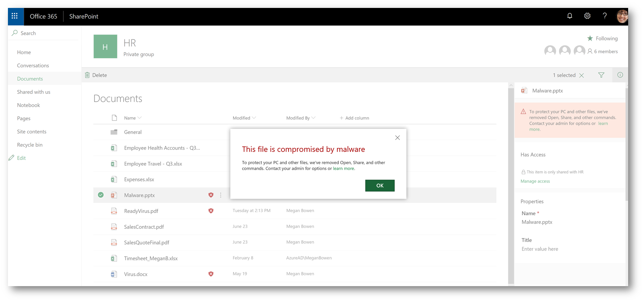Image resolution: width=644 pixels, height=302 pixels.
Task: Toggle the information details pane icon
Action: coord(620,75)
